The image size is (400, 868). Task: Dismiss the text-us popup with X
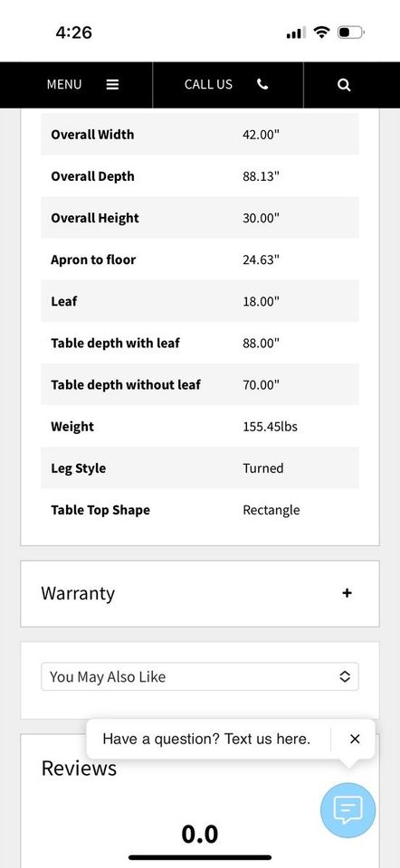[355, 739]
